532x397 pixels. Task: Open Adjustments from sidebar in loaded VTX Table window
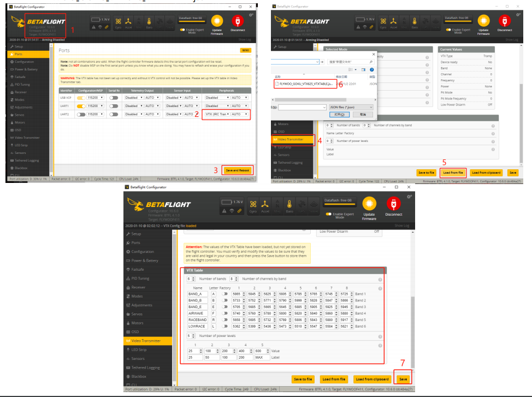[141, 305]
